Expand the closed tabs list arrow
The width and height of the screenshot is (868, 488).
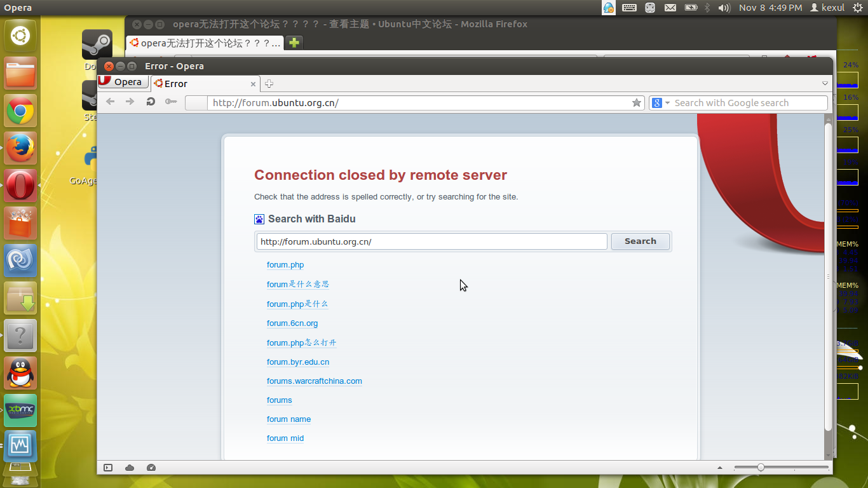click(825, 83)
